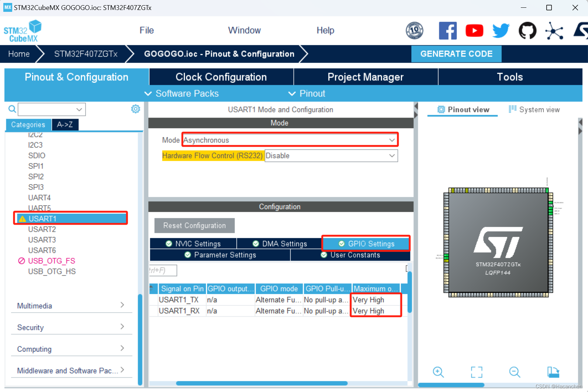
Task: Expand the Pinout dropdown menu
Action: pyautogui.click(x=307, y=93)
